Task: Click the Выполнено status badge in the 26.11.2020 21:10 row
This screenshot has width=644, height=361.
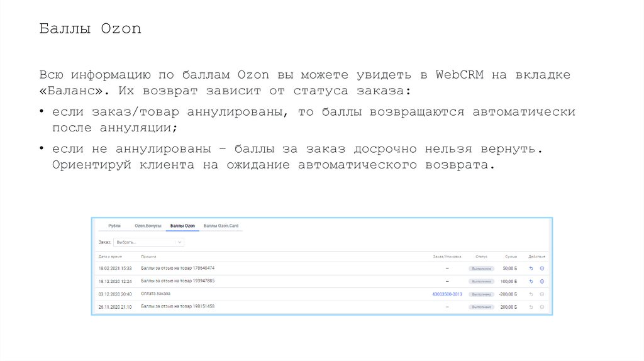Action: 481,307
